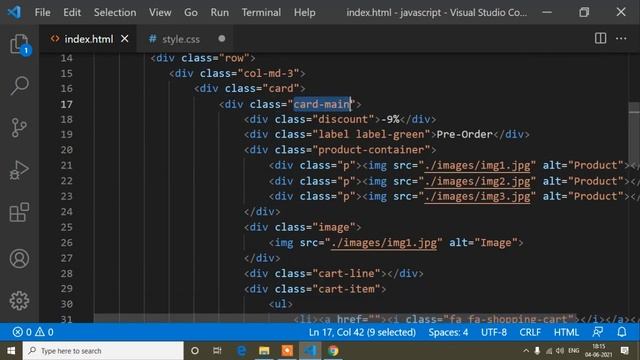Viewport: 640px width, 360px height.
Task: Open the orange app icon in taskbar
Action: point(287,351)
